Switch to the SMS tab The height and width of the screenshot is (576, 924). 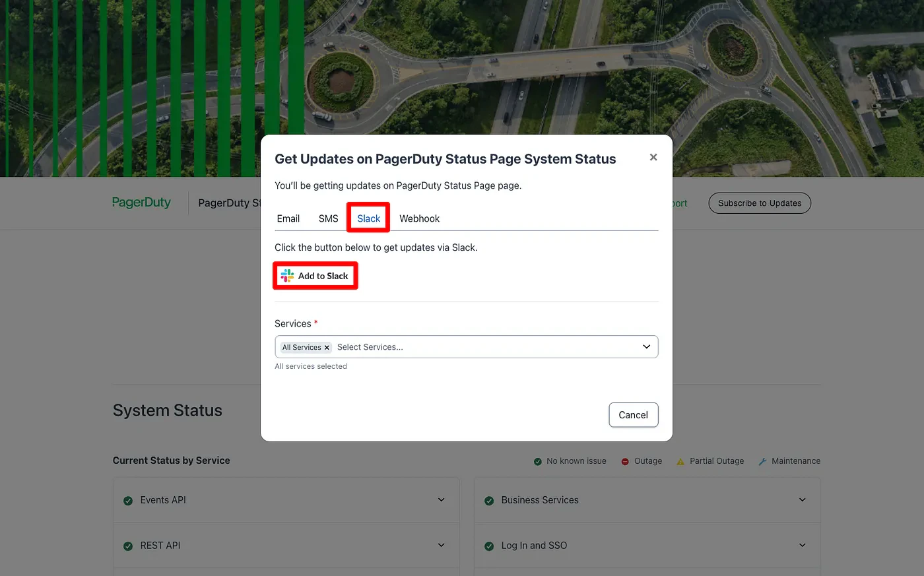(x=328, y=218)
